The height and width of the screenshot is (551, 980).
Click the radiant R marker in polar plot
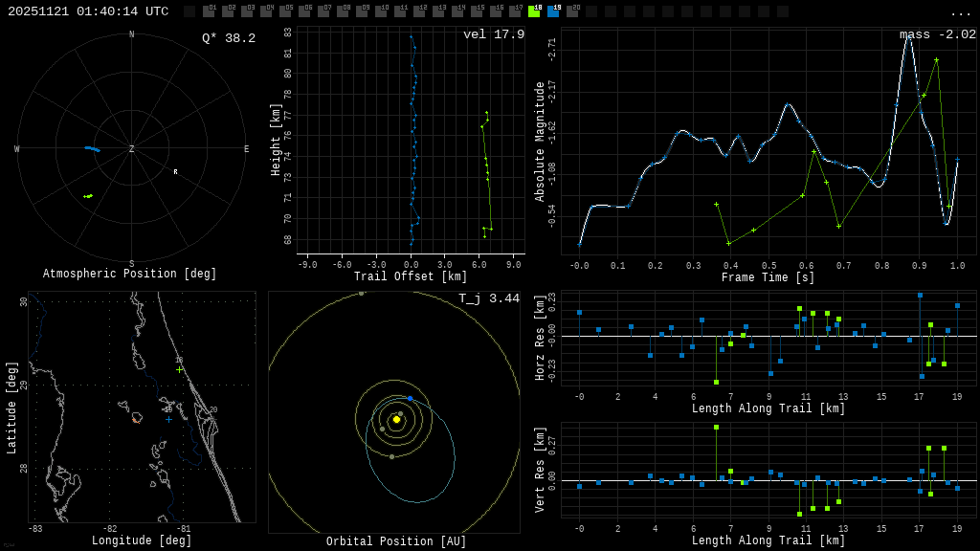click(175, 172)
